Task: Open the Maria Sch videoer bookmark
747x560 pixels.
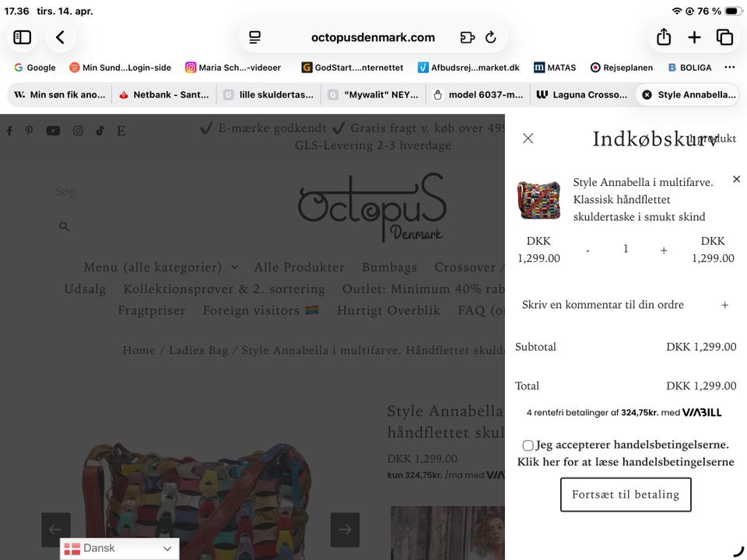Action: pos(233,68)
